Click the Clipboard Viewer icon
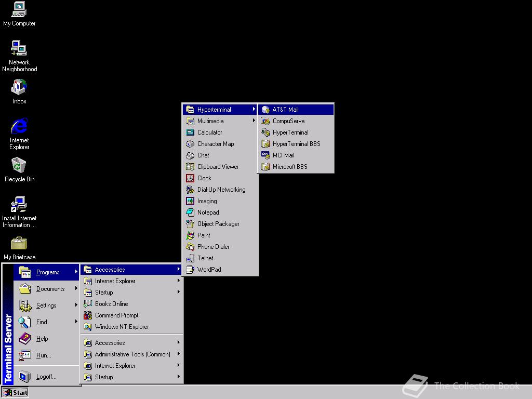The height and width of the screenshot is (399, 532). point(190,167)
